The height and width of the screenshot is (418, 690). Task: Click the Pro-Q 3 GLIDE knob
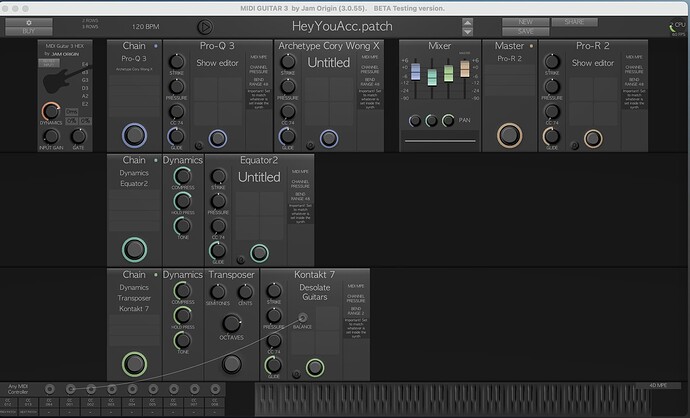[176, 136]
